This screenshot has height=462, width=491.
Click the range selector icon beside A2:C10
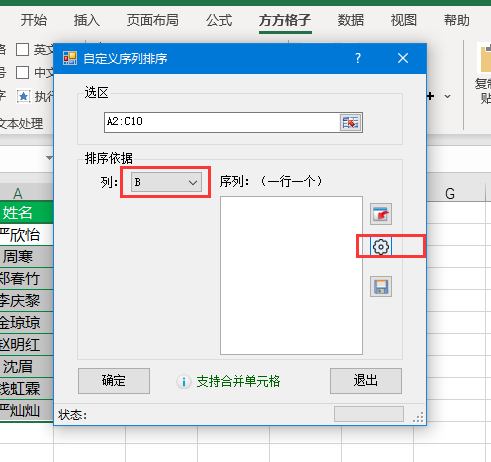[351, 123]
